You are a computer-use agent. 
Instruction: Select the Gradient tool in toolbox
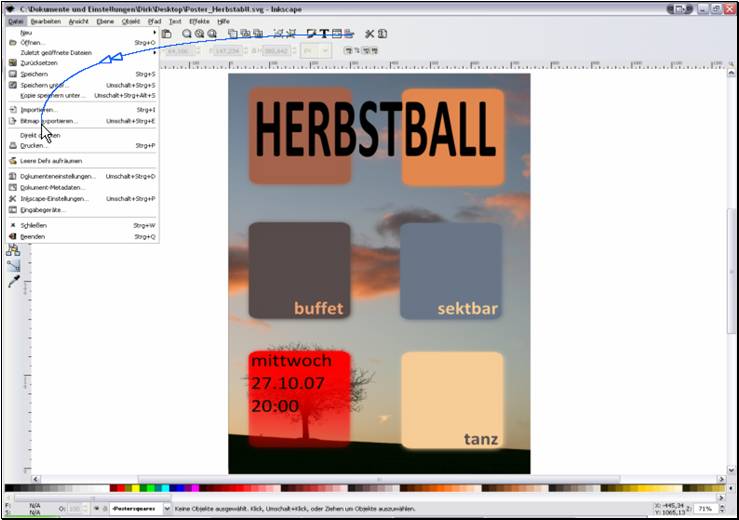click(13, 266)
